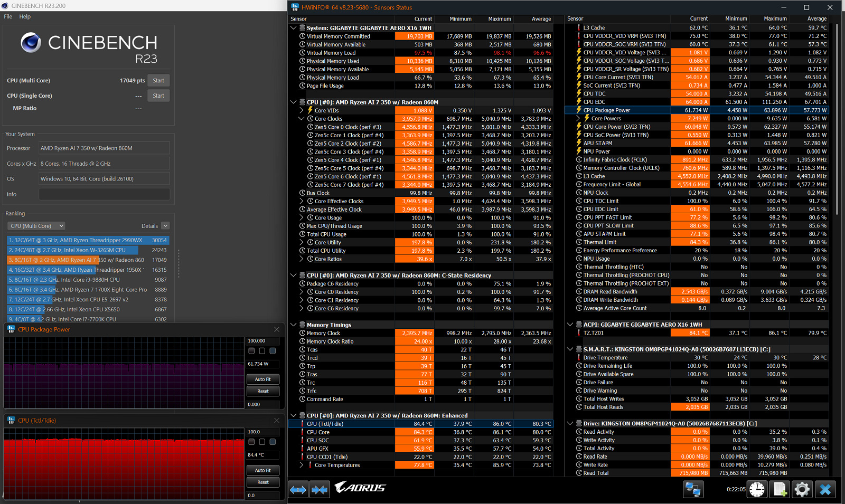The width and height of the screenshot is (845, 504).
Task: Click the icon beside Memory Clock row
Action: 302,334
